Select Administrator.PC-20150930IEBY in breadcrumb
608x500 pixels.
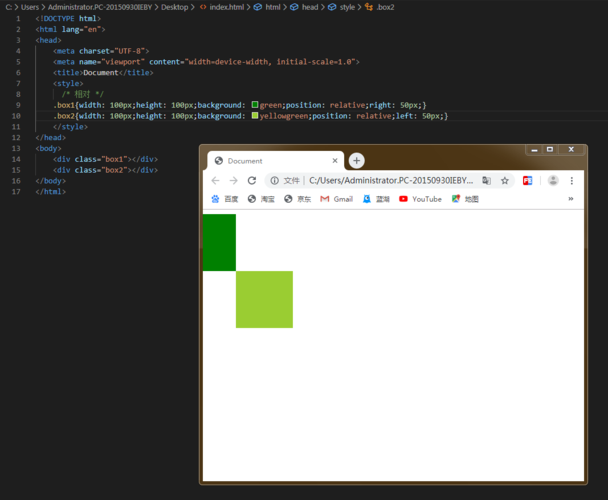coord(100,7)
